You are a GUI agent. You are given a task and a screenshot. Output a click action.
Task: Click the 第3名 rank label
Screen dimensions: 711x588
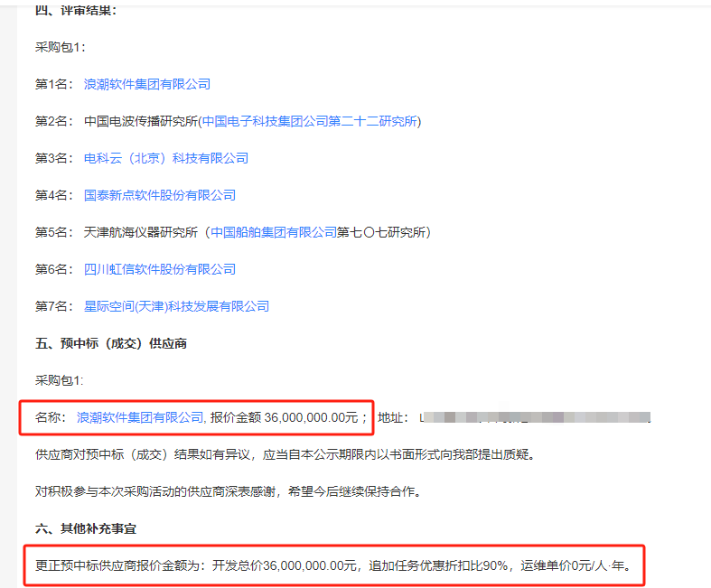(54, 158)
